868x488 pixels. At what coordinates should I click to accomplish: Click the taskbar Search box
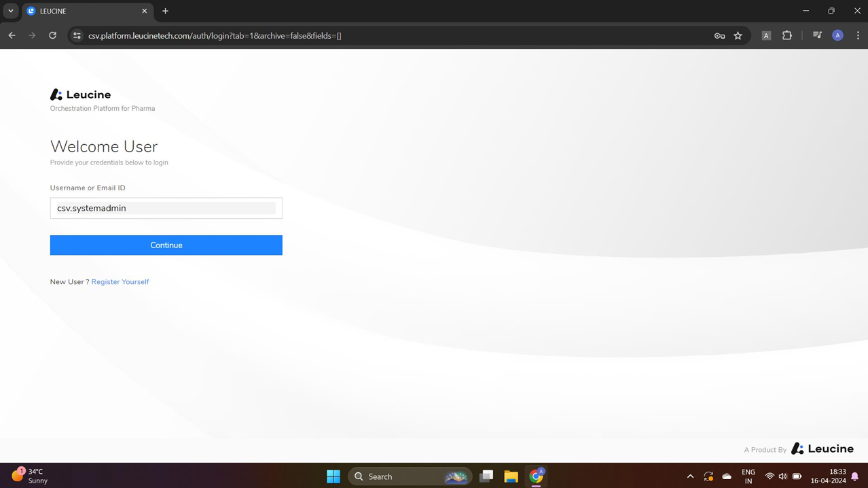(x=410, y=476)
